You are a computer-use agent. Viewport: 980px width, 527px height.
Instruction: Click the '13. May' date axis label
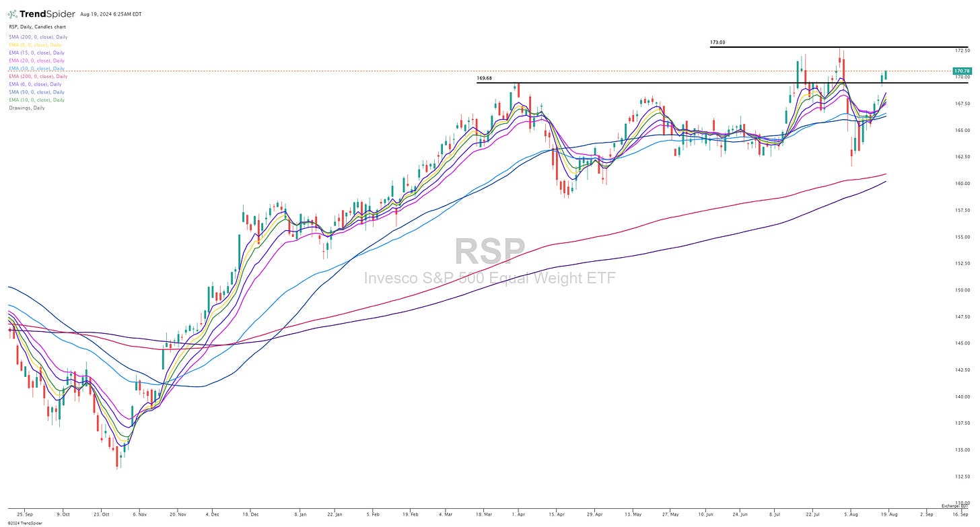tap(633, 514)
